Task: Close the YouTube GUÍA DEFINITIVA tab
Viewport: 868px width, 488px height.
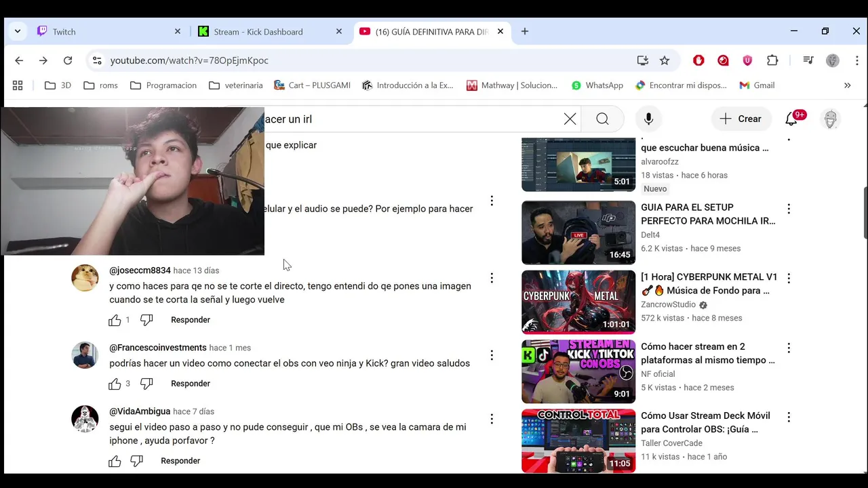Action: (x=500, y=31)
